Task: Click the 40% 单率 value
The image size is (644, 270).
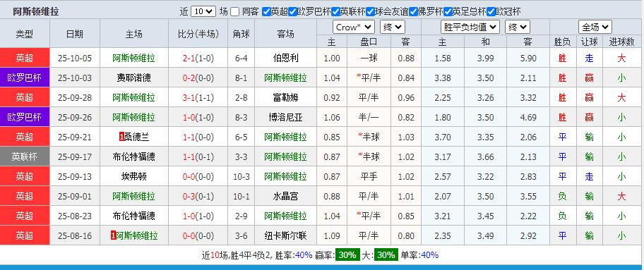Action: (x=429, y=255)
